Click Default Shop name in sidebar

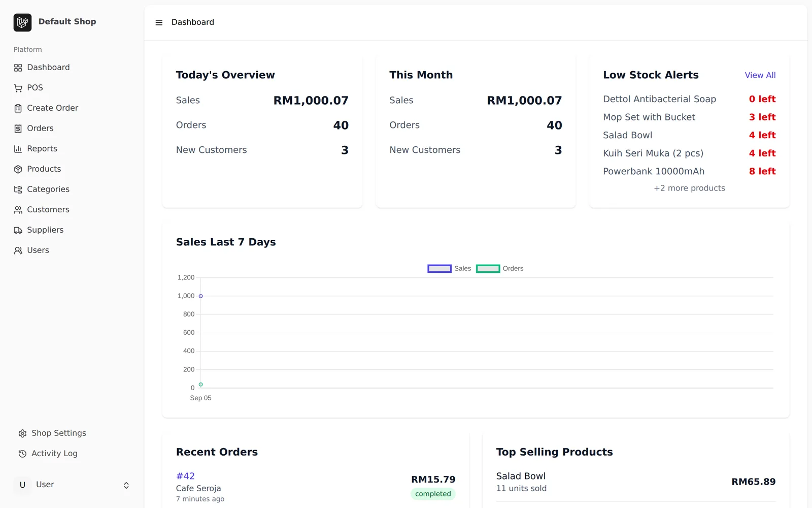click(x=67, y=21)
